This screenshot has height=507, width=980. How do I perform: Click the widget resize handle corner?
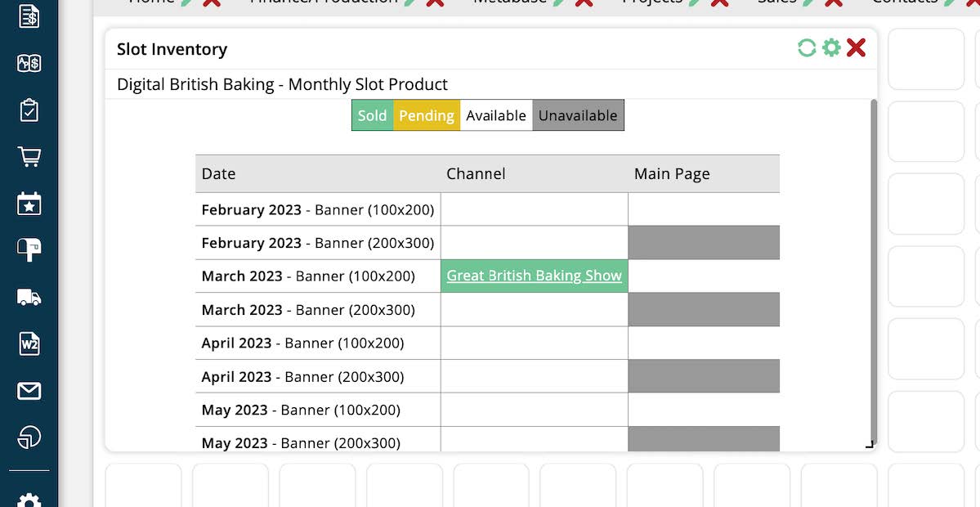click(869, 445)
